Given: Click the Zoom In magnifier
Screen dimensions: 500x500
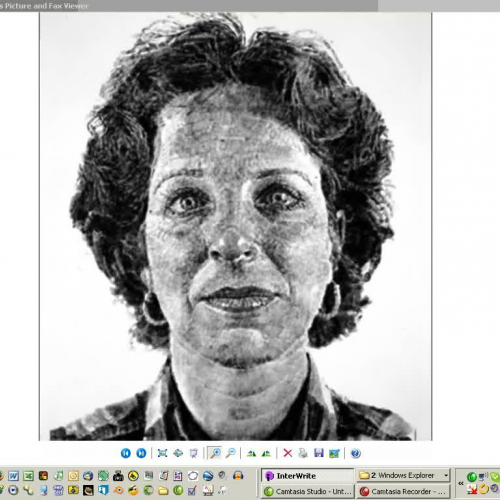Looking at the screenshot, I should (215, 453).
